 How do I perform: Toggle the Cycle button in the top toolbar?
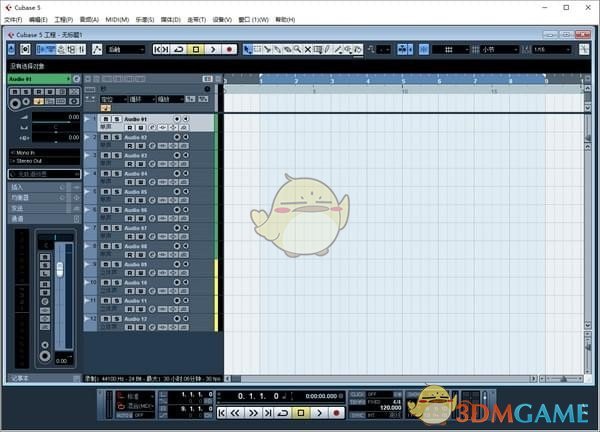point(178,49)
